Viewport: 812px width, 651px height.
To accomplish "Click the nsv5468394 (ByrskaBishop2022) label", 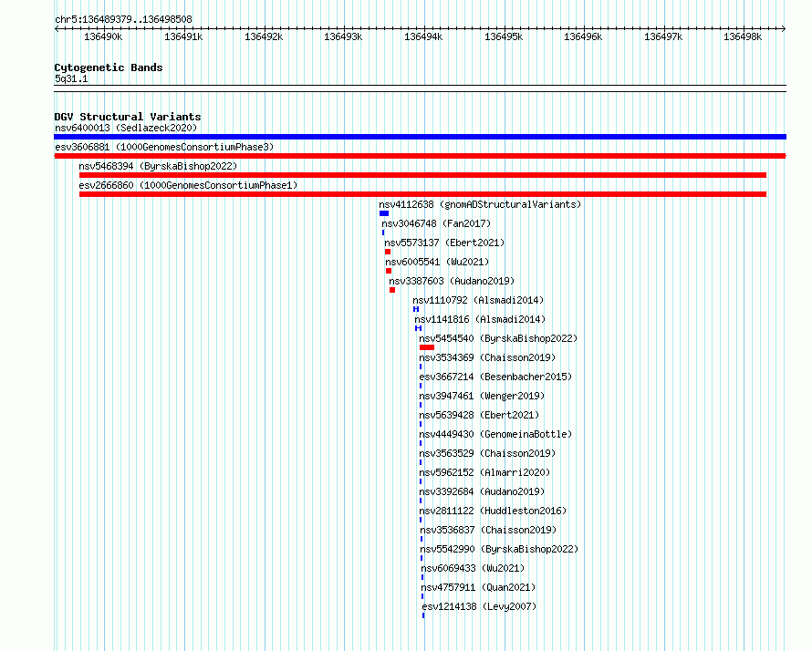I will point(158,166).
